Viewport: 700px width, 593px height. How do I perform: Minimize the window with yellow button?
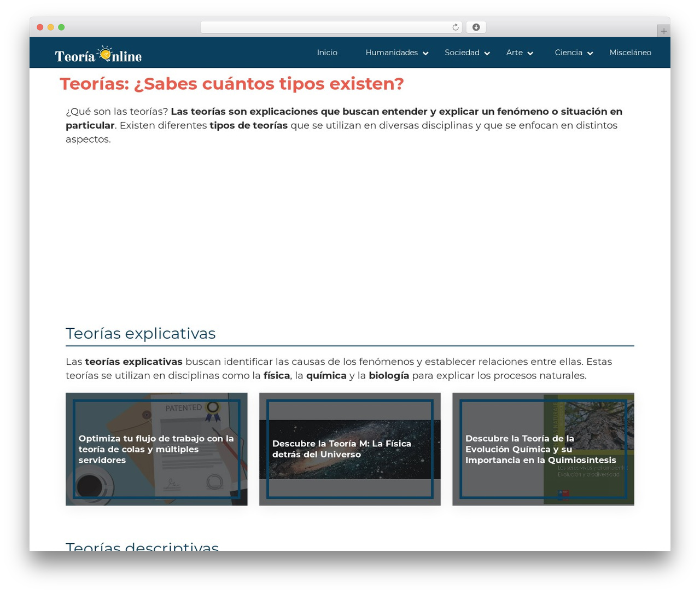pyautogui.click(x=51, y=27)
